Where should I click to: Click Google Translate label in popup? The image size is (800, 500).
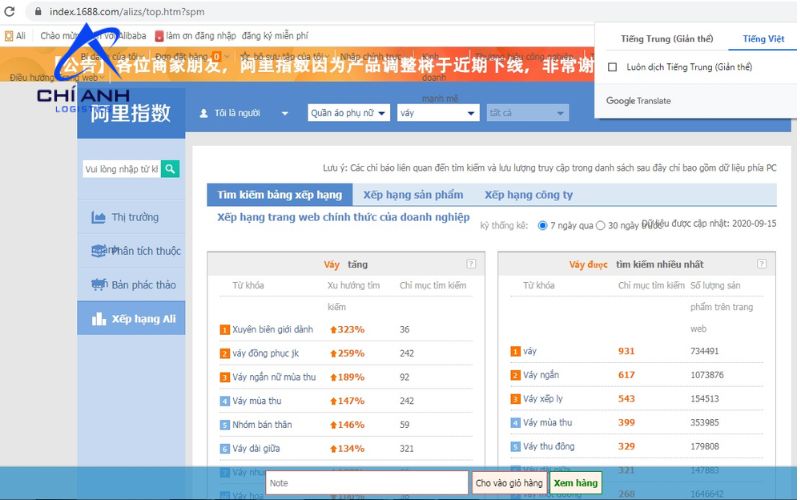point(638,101)
